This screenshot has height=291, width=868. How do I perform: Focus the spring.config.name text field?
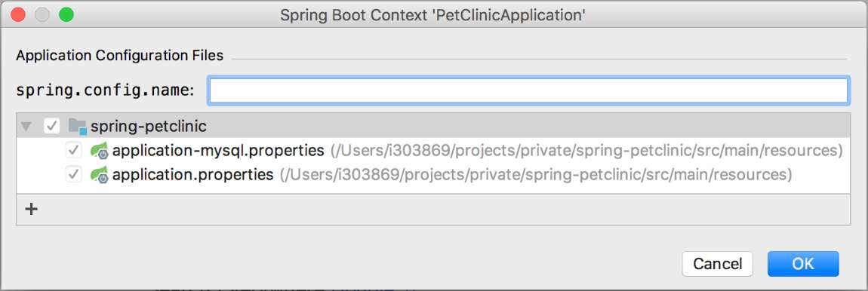coord(528,90)
